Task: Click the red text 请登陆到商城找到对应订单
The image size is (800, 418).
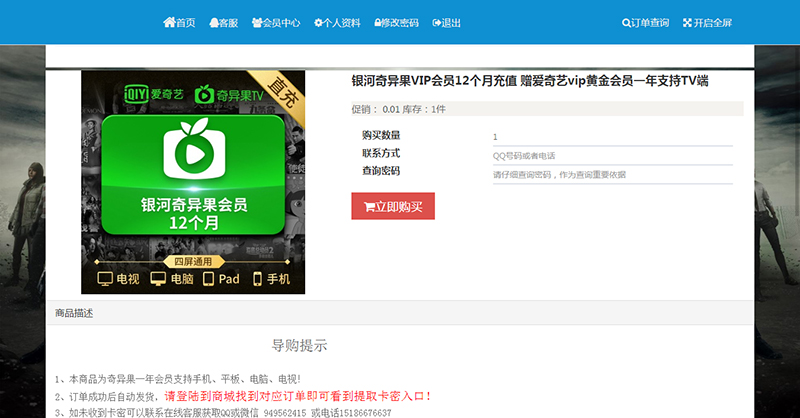Action: (298, 396)
